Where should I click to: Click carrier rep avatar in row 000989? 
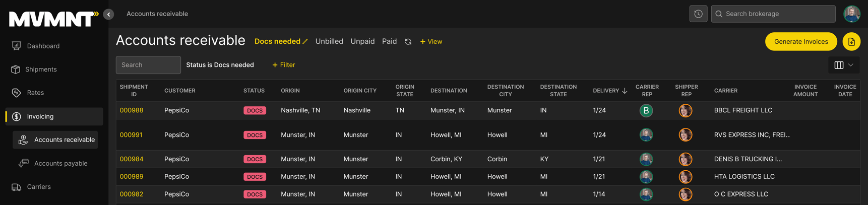pyautogui.click(x=646, y=177)
